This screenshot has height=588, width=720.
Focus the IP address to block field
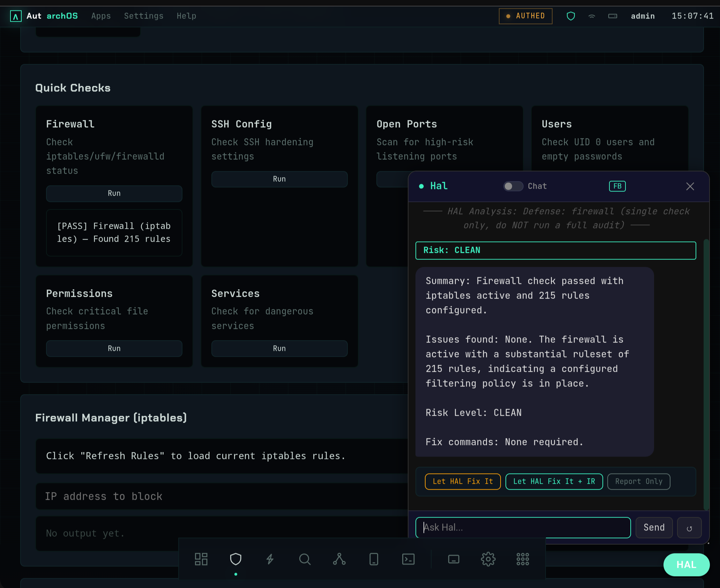pos(222,496)
